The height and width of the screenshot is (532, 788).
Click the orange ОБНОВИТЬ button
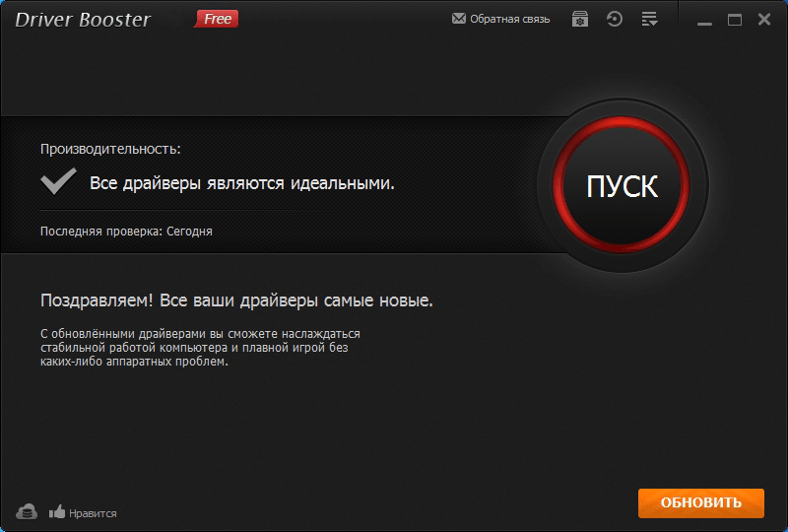701,502
